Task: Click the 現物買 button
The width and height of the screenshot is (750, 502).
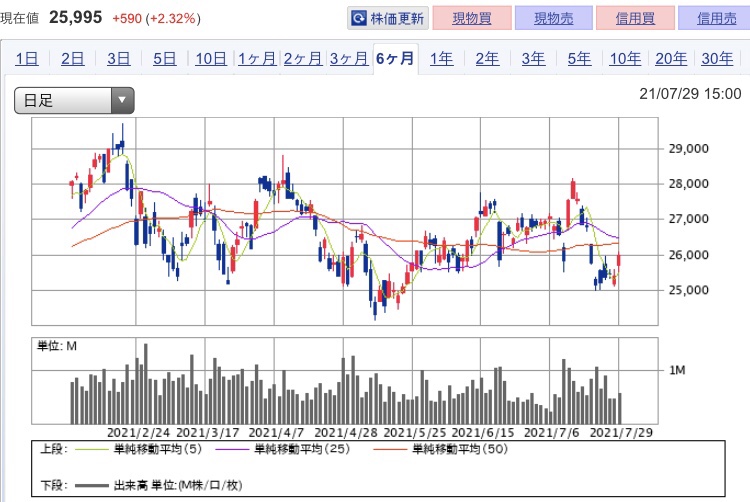Action: (472, 18)
